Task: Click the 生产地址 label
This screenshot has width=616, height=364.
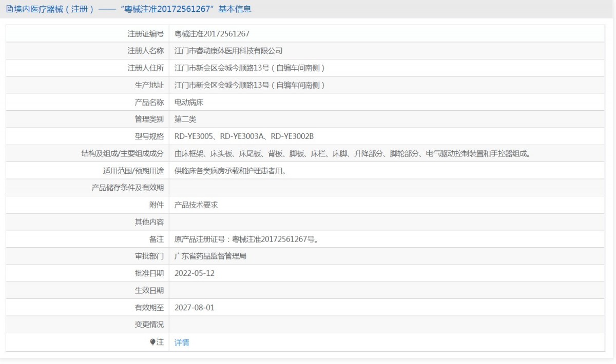Action: coord(149,85)
